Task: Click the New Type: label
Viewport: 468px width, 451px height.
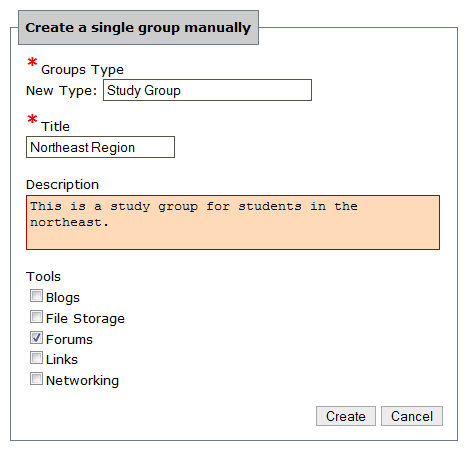Action: coord(61,91)
